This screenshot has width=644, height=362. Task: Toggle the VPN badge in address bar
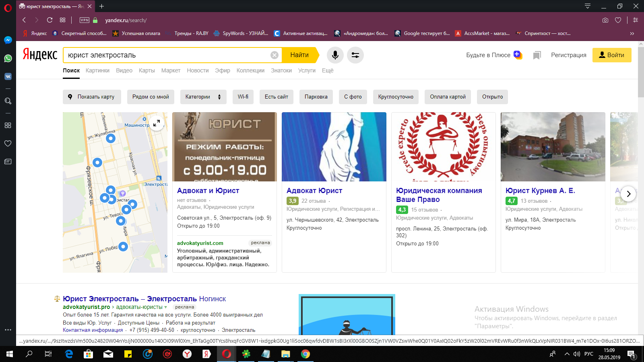coord(85,20)
